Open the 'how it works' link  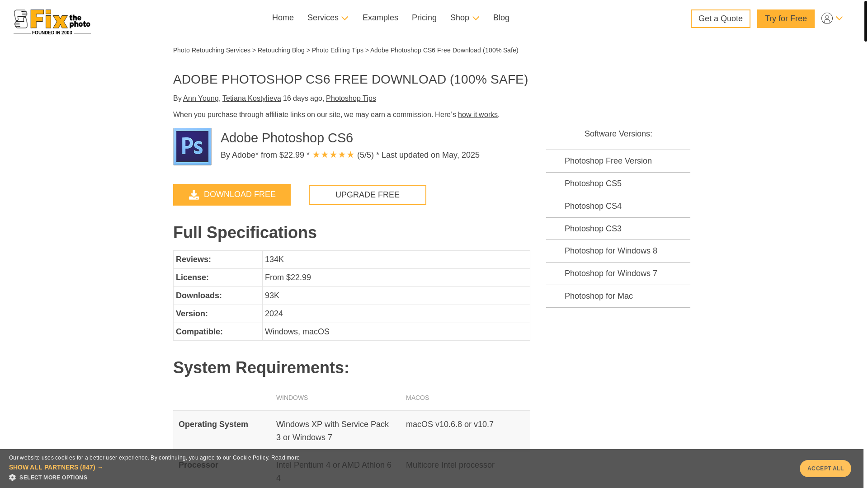(478, 114)
